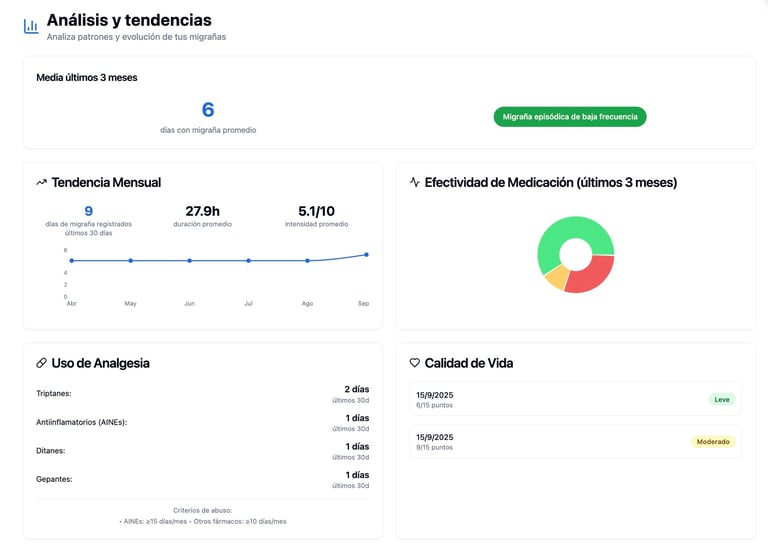Click the Media últimos 3 meses heading
Screen dimensions: 768x548
tap(87, 77)
